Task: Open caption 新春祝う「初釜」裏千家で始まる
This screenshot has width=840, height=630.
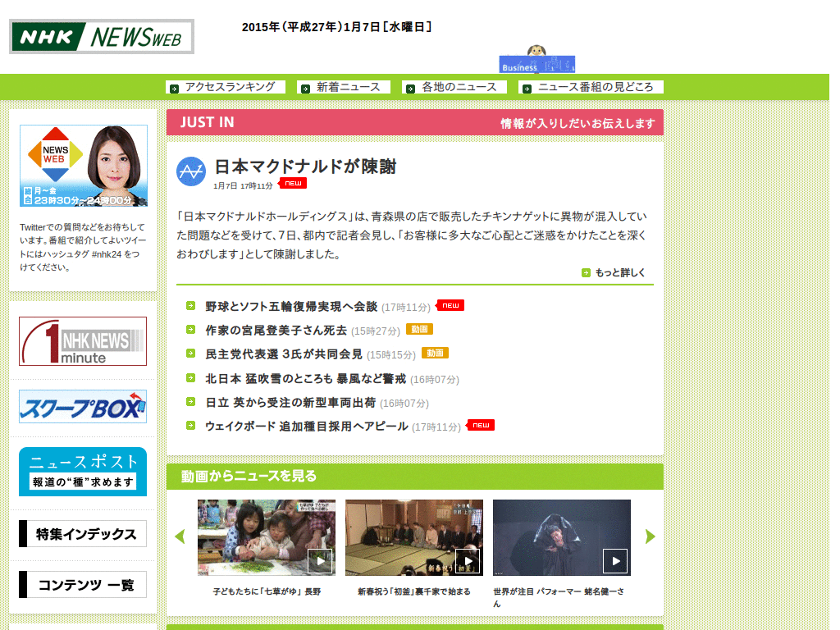Action: pos(414,591)
